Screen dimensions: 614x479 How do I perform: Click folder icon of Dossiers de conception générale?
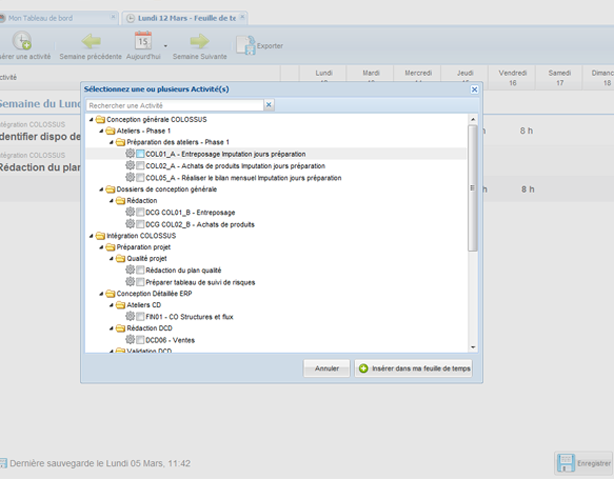[111, 189]
